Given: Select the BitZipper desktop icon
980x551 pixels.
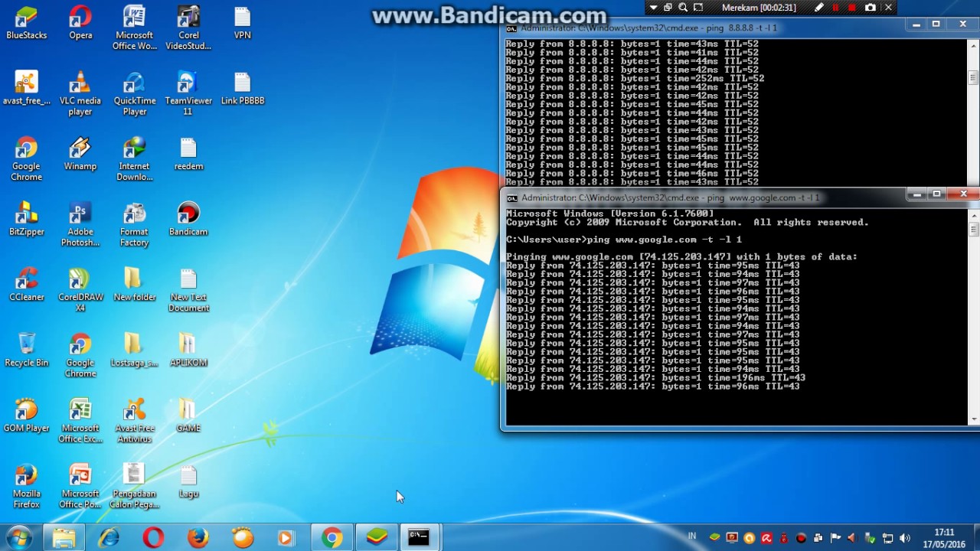Looking at the screenshot, I should pos(26,220).
